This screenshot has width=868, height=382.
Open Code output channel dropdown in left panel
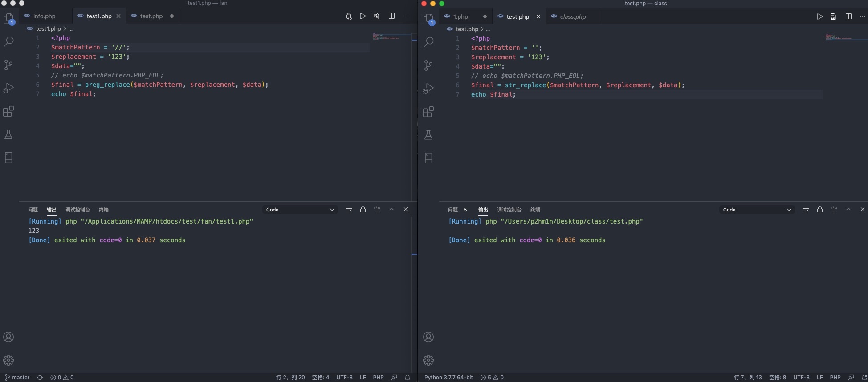pos(300,210)
